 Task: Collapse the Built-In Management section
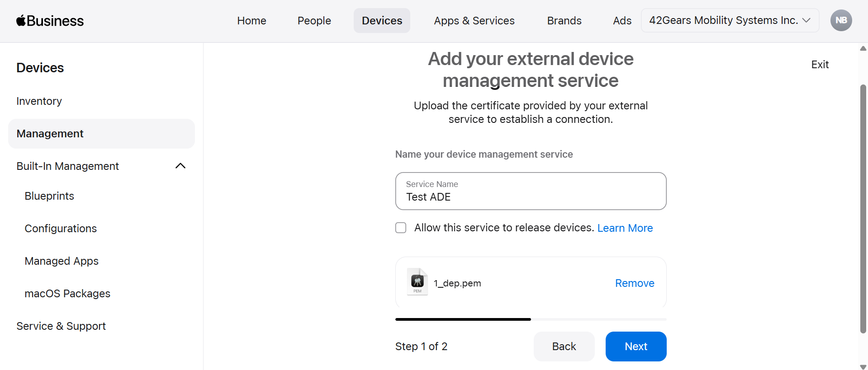point(180,166)
